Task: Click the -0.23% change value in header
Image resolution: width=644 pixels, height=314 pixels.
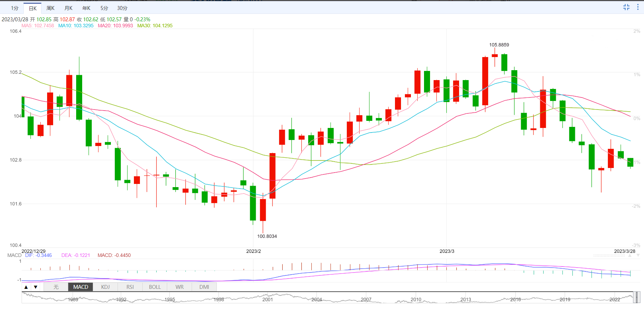Action: point(142,19)
